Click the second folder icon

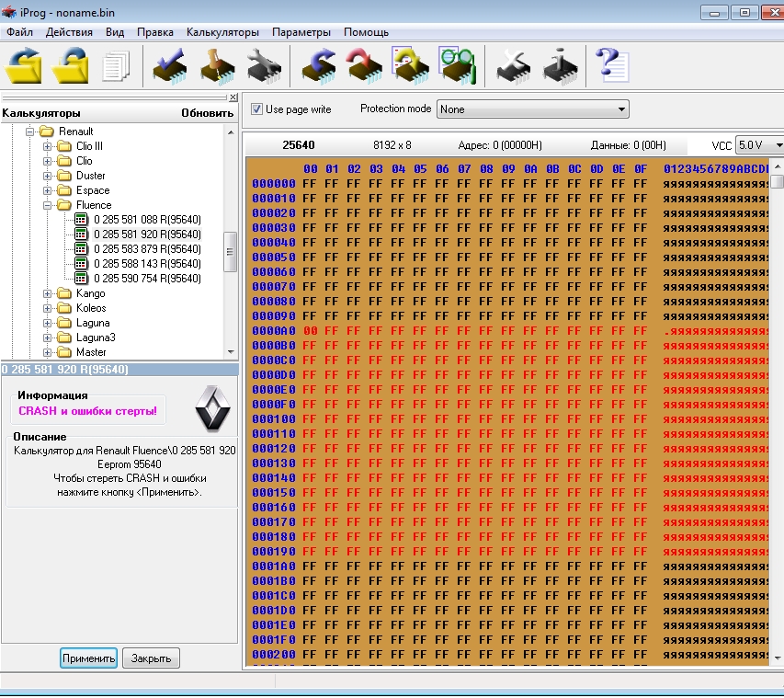71,65
